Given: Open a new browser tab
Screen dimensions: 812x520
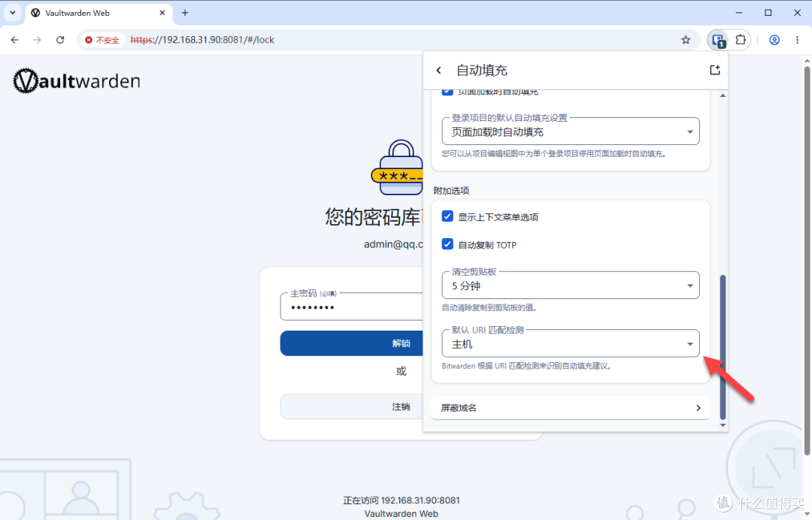Looking at the screenshot, I should pos(185,13).
